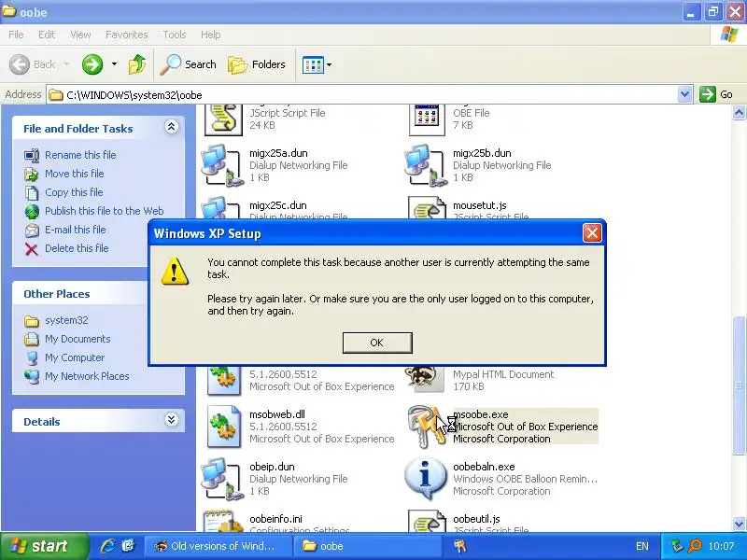Open the Help menu
This screenshot has width=747, height=560.
pyautogui.click(x=210, y=35)
